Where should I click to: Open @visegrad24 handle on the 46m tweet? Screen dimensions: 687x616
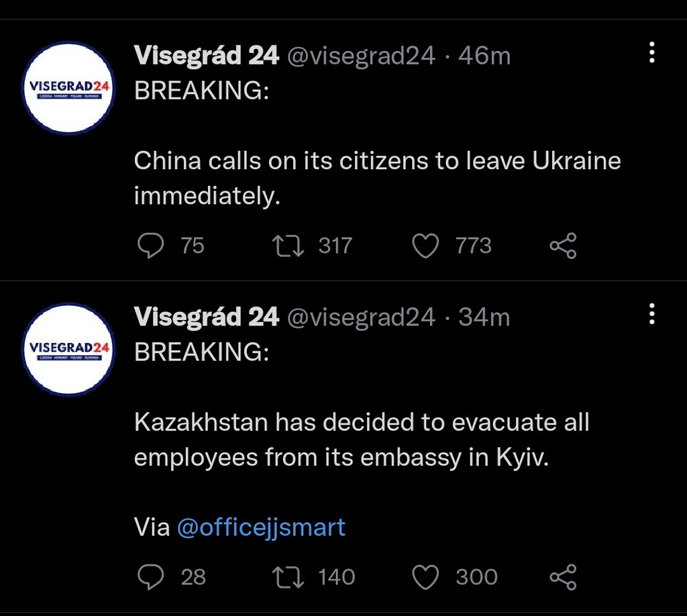click(361, 56)
